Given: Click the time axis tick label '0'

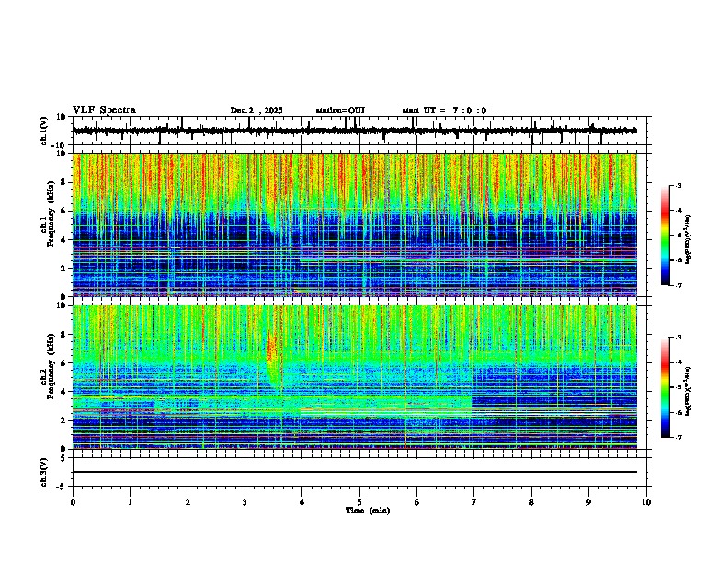Looking at the screenshot, I should [x=73, y=502].
